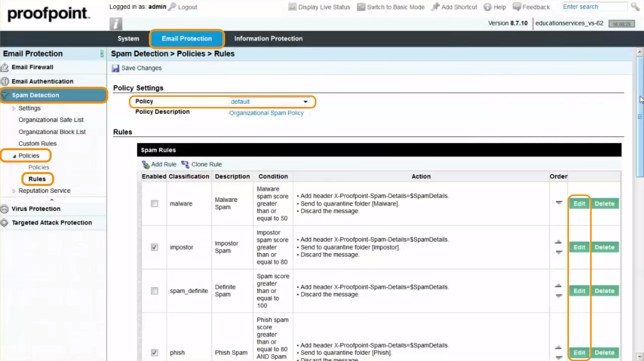Screen dimensions: 644x361
Task: Click the information icon below the logo
Action: (116, 23)
